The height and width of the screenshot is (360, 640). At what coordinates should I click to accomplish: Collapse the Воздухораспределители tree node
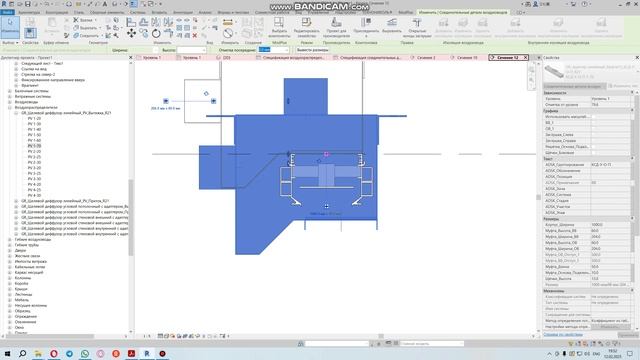(x=10, y=107)
